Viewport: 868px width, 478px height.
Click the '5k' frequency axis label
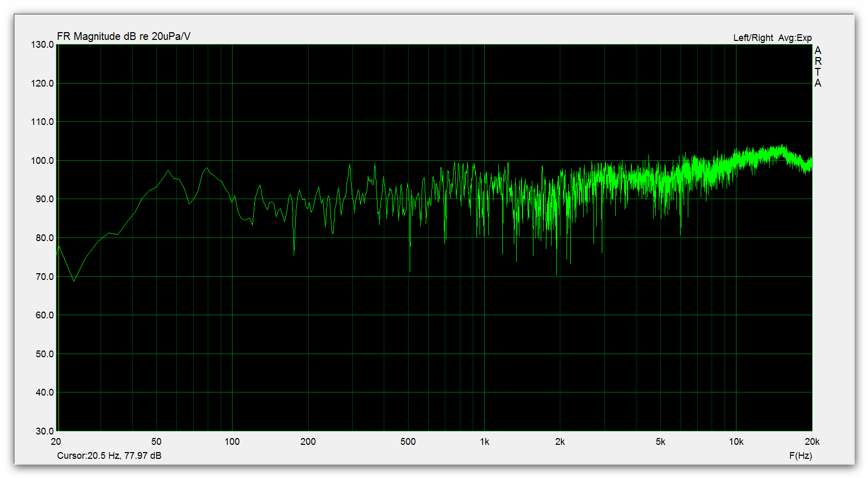click(x=660, y=442)
